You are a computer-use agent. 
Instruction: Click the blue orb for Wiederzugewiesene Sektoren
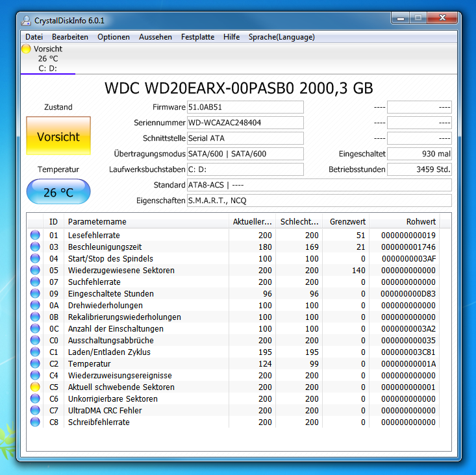[35, 270]
